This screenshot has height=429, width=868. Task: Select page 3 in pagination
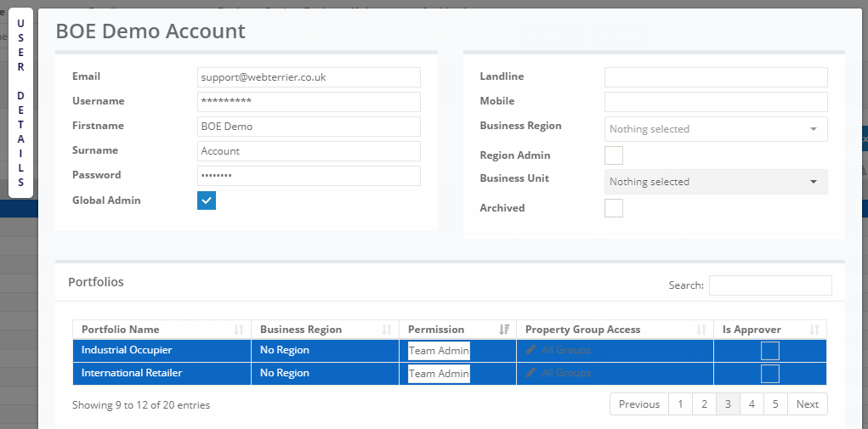(x=728, y=404)
